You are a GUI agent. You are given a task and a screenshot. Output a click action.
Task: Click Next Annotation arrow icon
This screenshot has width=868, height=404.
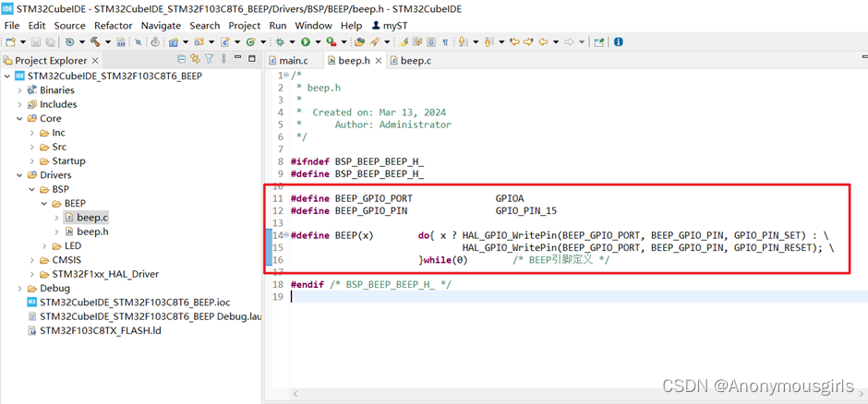tap(462, 42)
